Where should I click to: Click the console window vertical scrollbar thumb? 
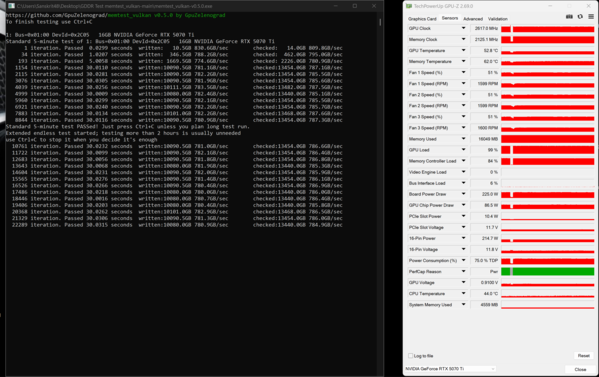(380, 22)
